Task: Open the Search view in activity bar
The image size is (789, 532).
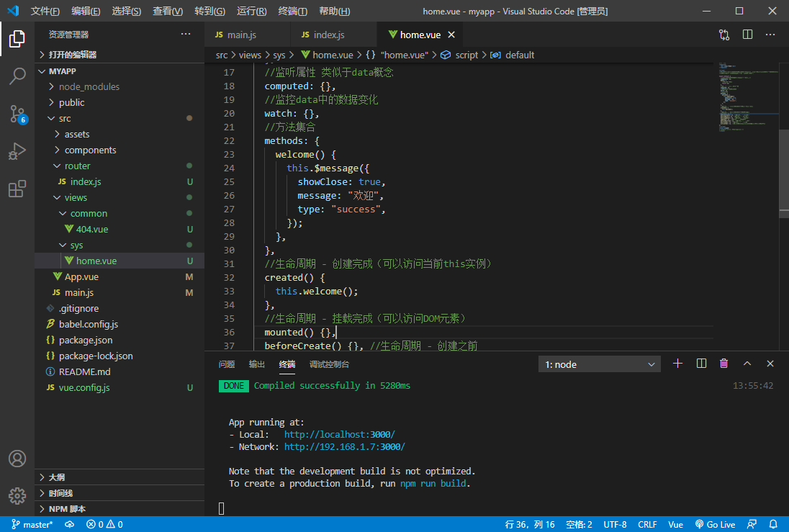Action: point(17,76)
